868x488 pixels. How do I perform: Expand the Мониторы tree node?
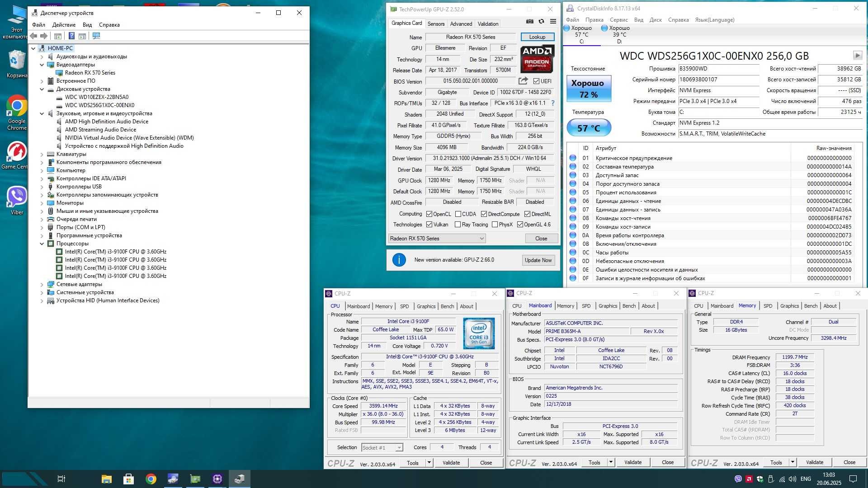[x=42, y=203]
